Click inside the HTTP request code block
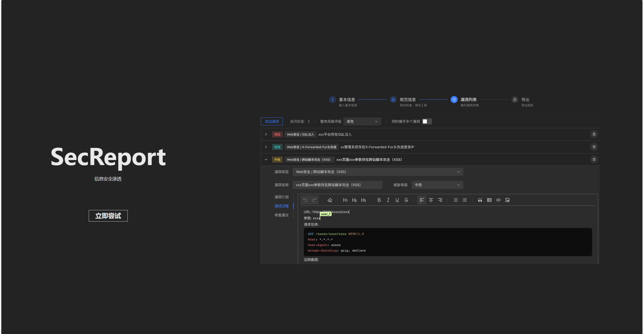This screenshot has width=644, height=334. (448, 242)
